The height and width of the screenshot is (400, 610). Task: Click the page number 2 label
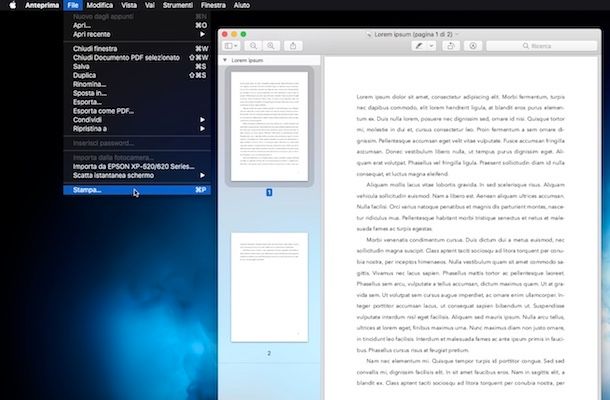[x=269, y=353]
